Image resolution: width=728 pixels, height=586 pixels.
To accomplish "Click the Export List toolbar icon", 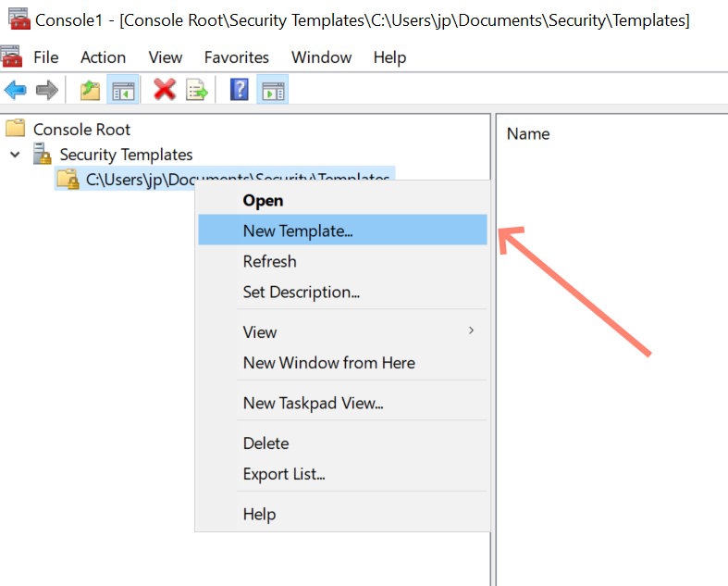I will (196, 90).
